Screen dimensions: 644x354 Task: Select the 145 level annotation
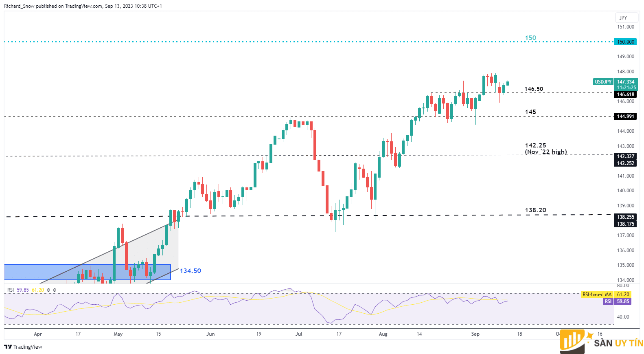(x=530, y=112)
